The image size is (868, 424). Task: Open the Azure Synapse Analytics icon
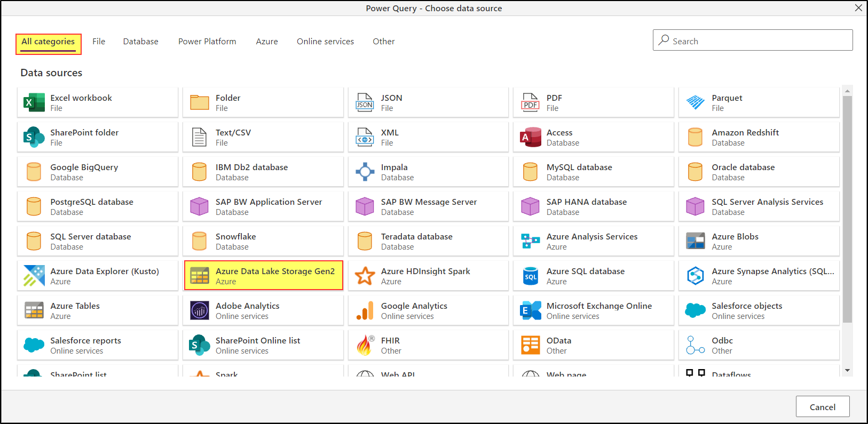coord(696,276)
